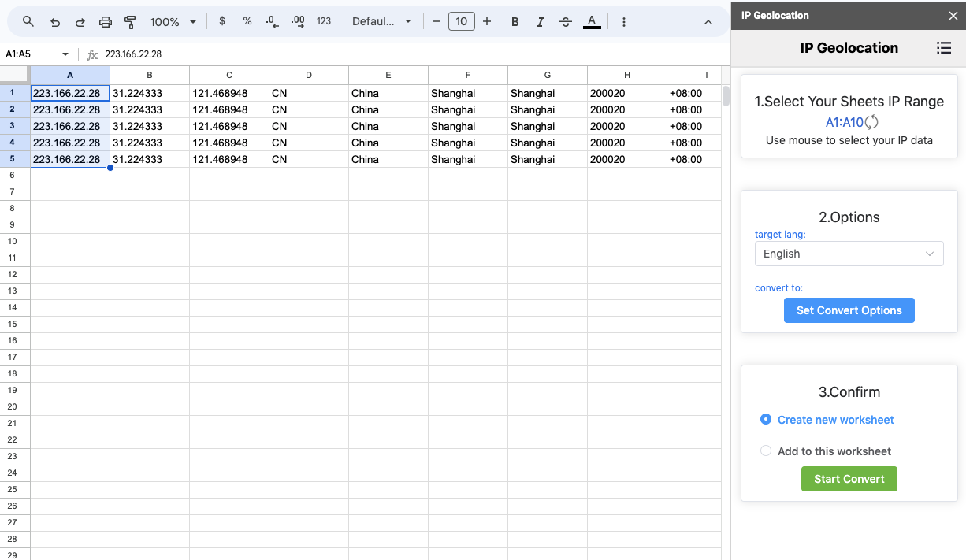Screen dimensions: 966x560
Task: Click the redo arrow icon
Action: coord(80,22)
